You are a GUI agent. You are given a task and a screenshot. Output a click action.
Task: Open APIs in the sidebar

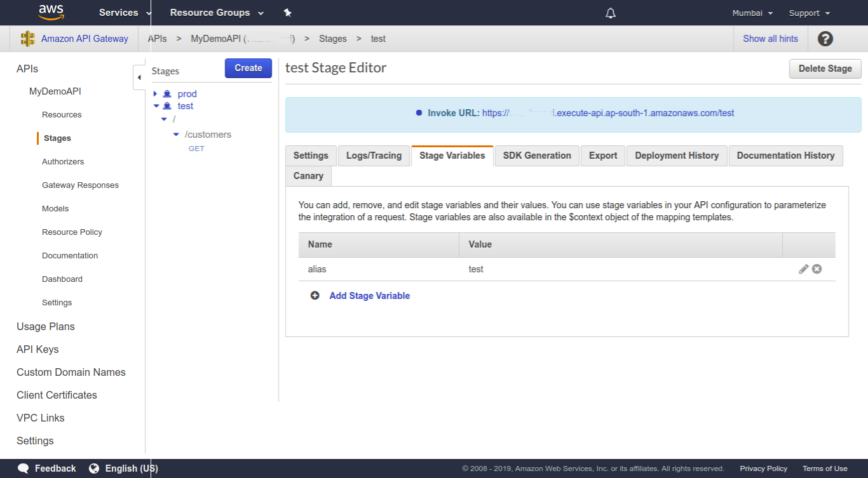pos(27,69)
